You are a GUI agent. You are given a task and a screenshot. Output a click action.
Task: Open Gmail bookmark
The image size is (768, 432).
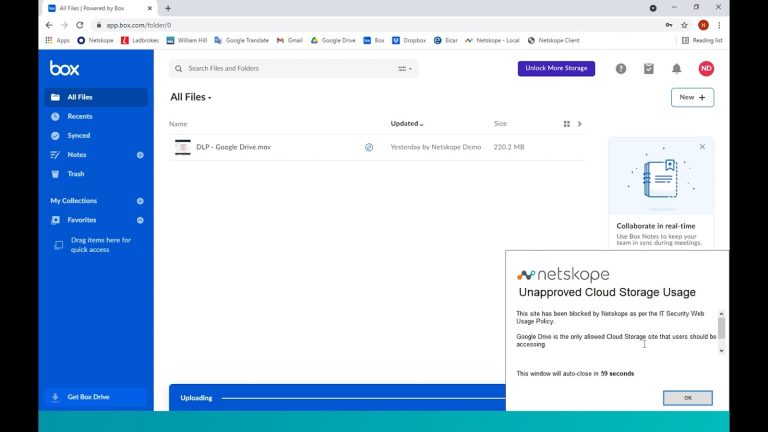click(x=289, y=40)
